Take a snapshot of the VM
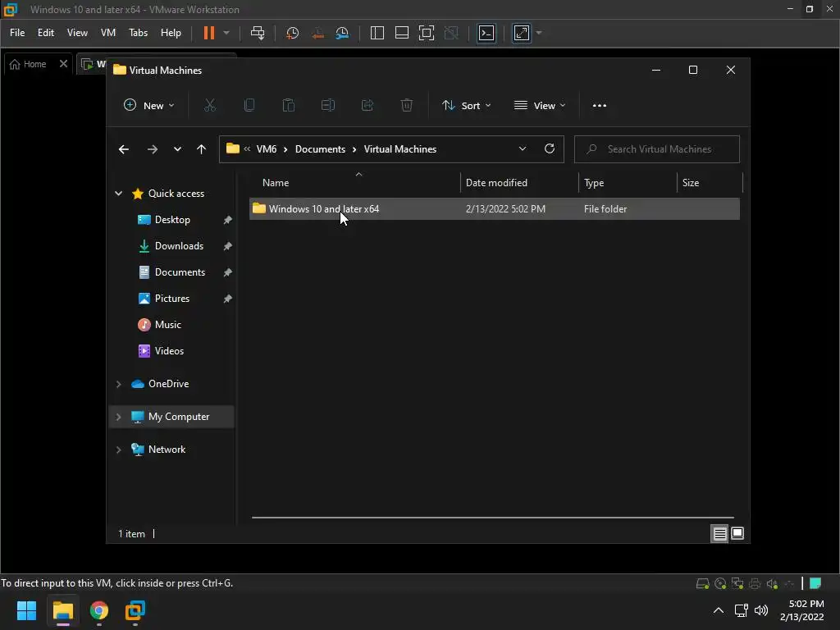The image size is (840, 630). [293, 33]
